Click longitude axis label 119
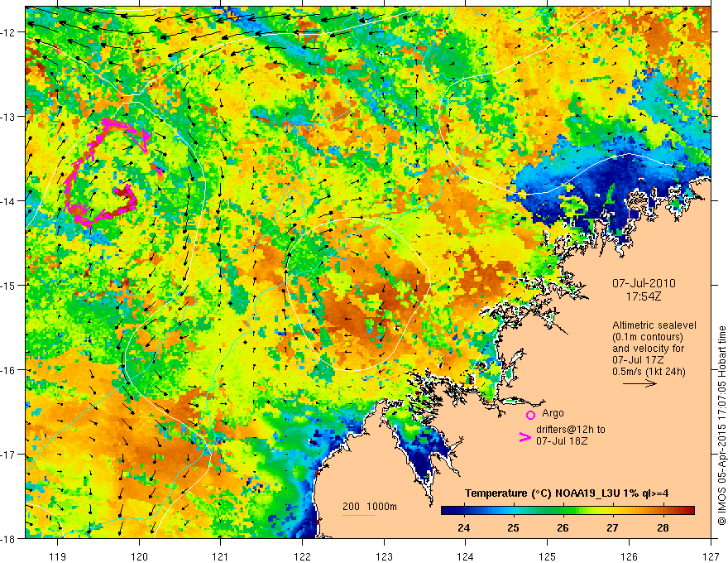The image size is (728, 563). coord(58,557)
